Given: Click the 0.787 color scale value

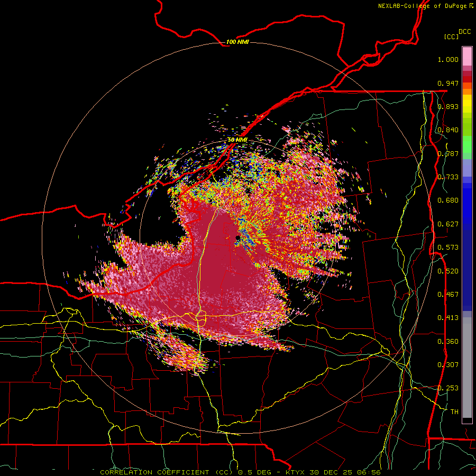Looking at the screenshot, I should point(448,153).
